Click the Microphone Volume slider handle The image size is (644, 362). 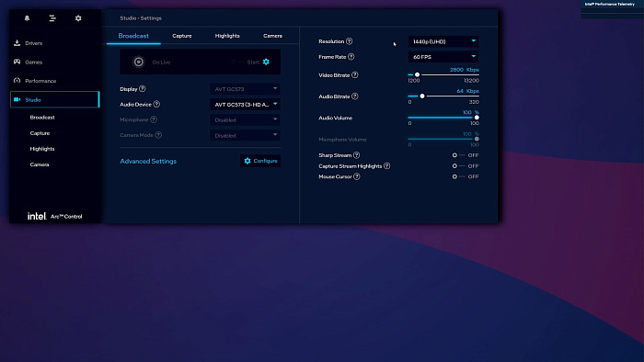(x=477, y=139)
